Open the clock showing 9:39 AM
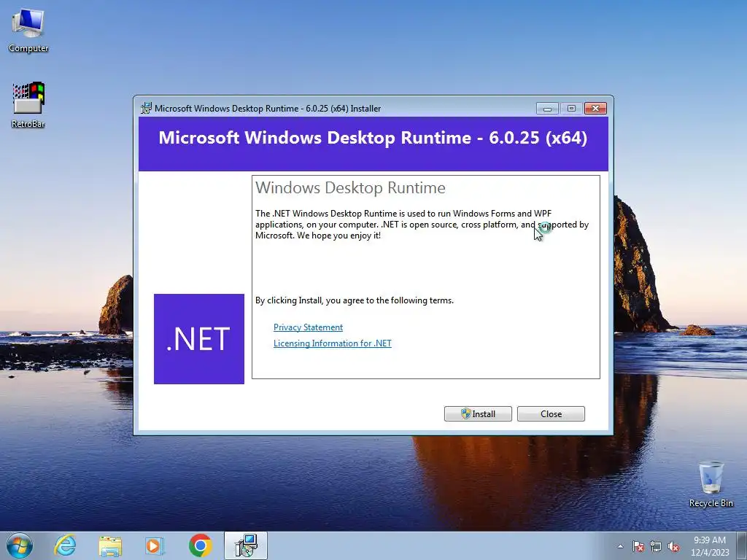 (x=710, y=546)
